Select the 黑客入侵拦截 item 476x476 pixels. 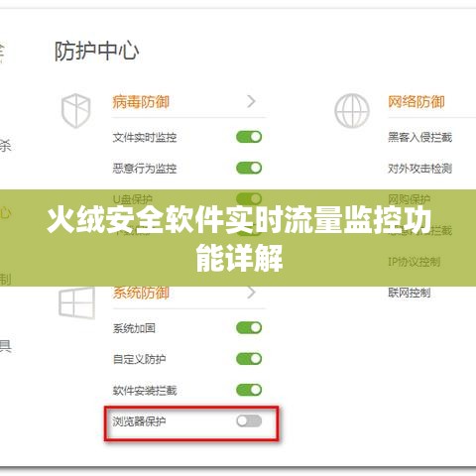point(419,137)
